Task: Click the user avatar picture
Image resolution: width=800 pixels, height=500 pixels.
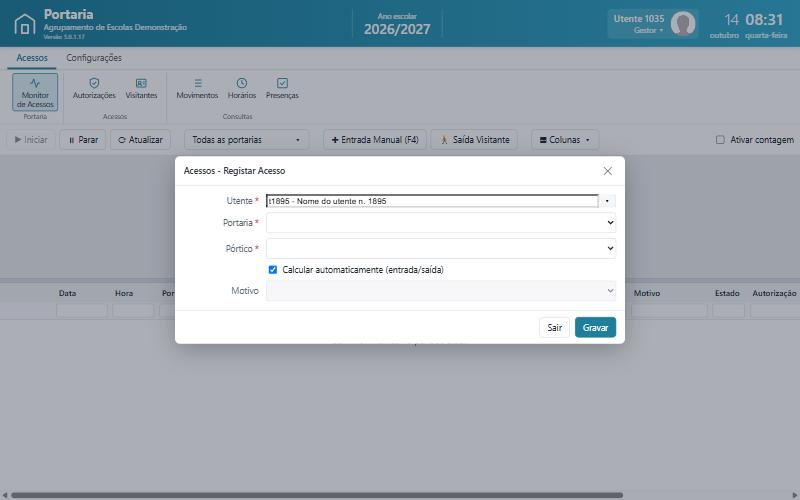Action: click(x=683, y=23)
